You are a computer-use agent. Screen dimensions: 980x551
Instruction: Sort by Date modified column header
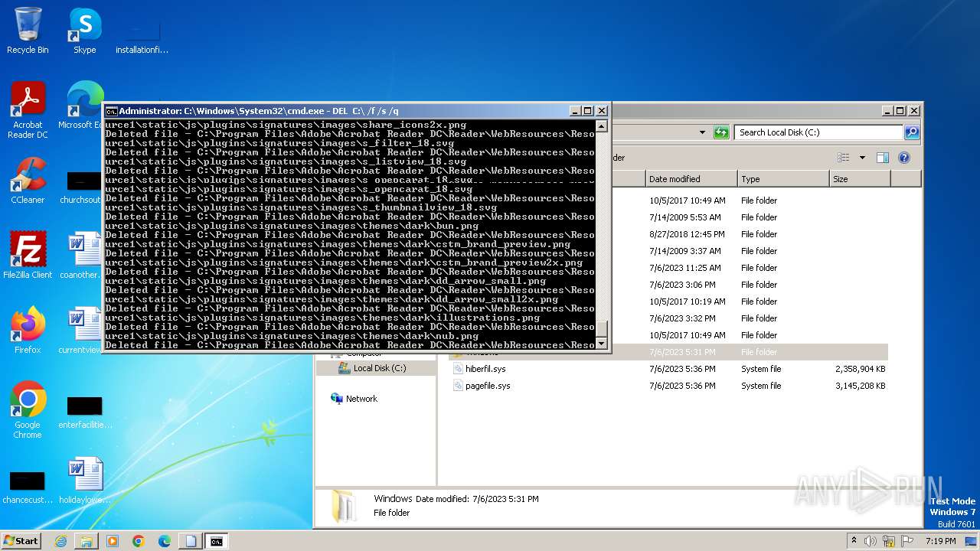tap(691, 179)
